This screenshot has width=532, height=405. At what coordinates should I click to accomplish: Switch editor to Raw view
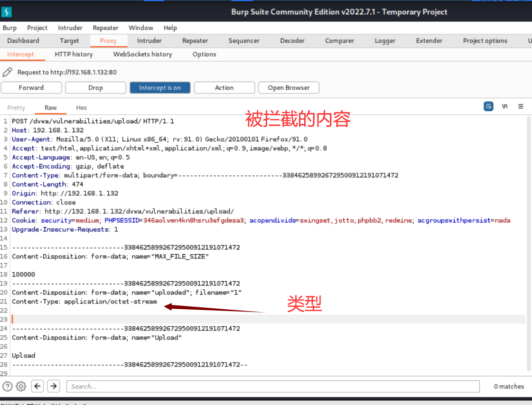(x=51, y=108)
